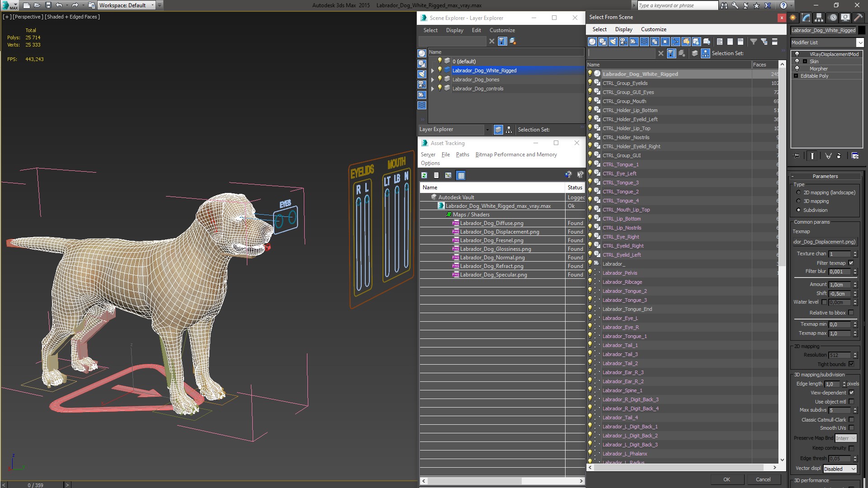Toggle the VRayDisplacementMod modifier lightbulb
The height and width of the screenshot is (488, 868).
click(797, 54)
